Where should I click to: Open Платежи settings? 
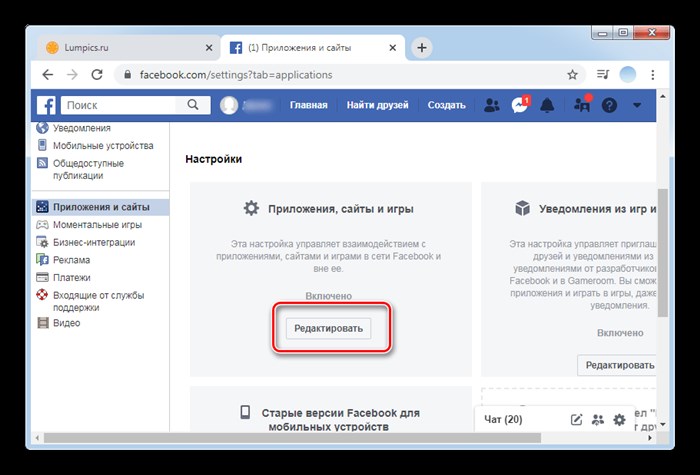tap(71, 278)
